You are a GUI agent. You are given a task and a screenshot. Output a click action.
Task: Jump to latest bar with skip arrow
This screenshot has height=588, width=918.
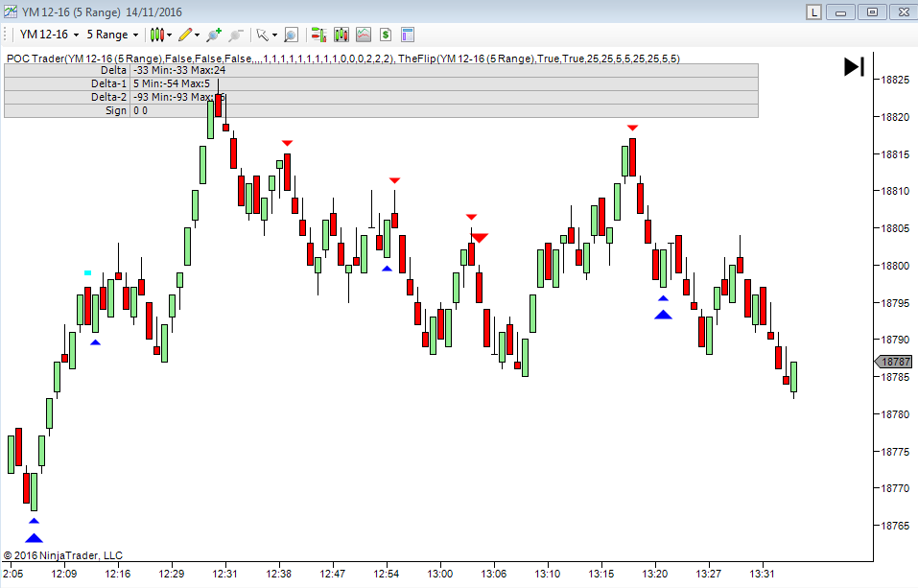[x=854, y=66]
